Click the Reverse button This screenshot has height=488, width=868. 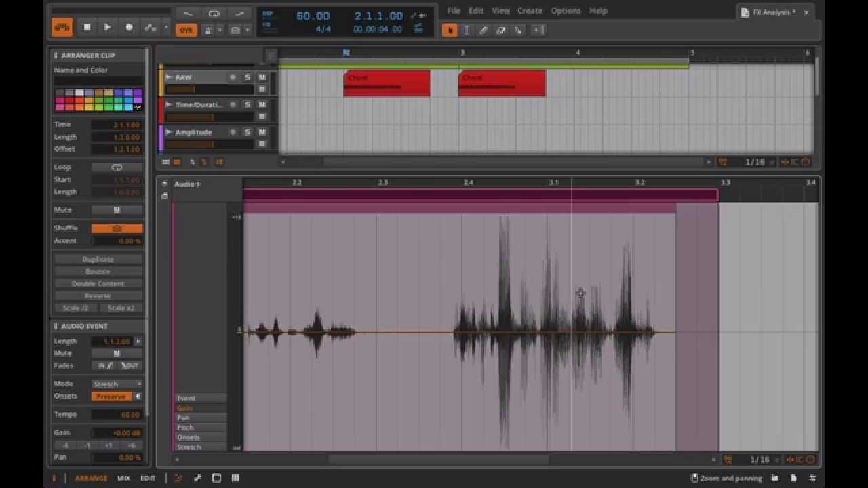[98, 296]
